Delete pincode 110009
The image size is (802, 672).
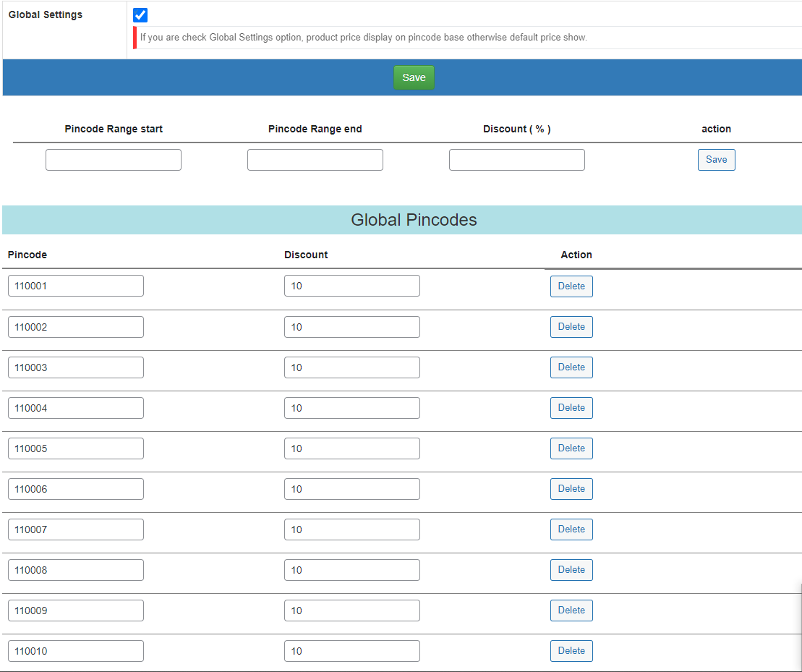(571, 610)
